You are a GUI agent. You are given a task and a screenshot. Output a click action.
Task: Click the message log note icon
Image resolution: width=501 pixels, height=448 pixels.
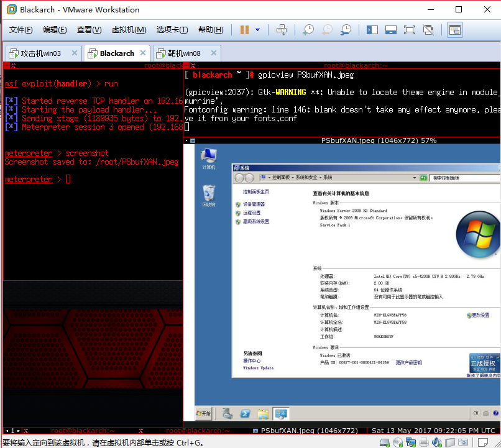click(482, 442)
